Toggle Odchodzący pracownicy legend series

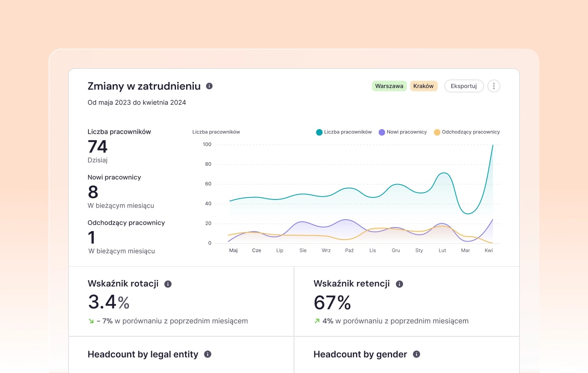(467, 132)
